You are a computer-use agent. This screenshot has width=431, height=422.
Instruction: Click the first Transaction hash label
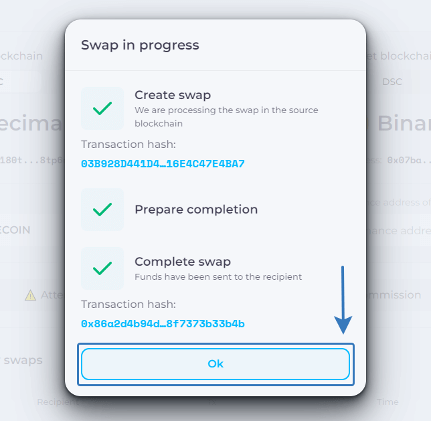128,144
